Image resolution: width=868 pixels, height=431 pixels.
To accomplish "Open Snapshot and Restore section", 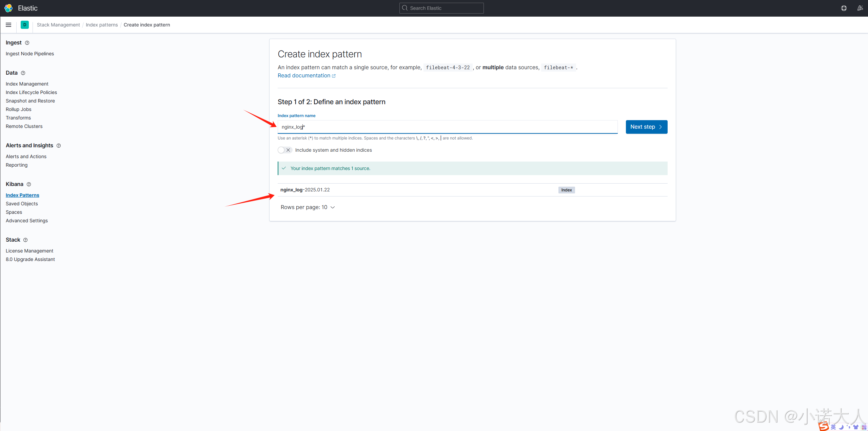I will [30, 101].
